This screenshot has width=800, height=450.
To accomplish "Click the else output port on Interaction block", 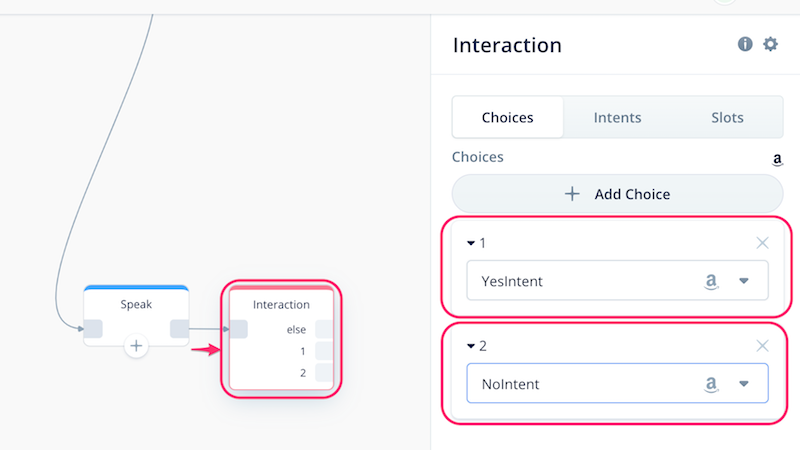I will (323, 329).
